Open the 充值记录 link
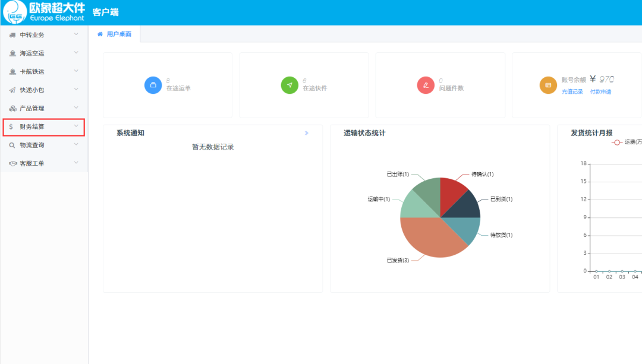Image resolution: width=642 pixels, height=364 pixels. click(572, 91)
